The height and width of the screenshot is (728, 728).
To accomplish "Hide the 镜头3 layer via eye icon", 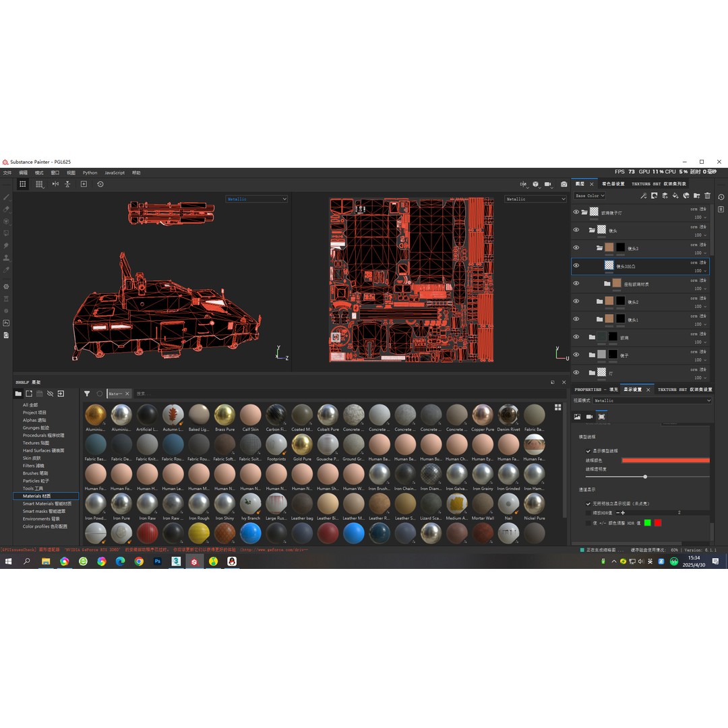I will coord(576,248).
